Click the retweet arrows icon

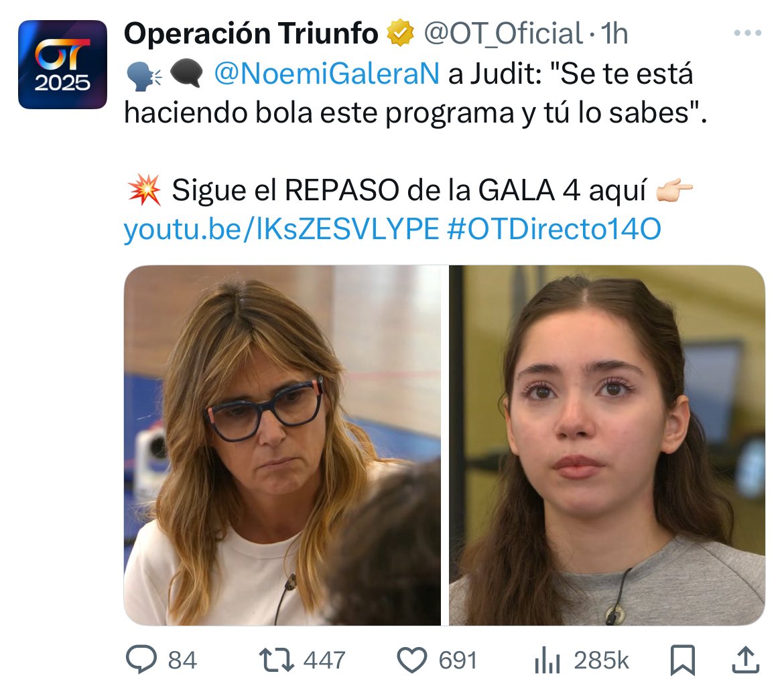tap(276, 660)
